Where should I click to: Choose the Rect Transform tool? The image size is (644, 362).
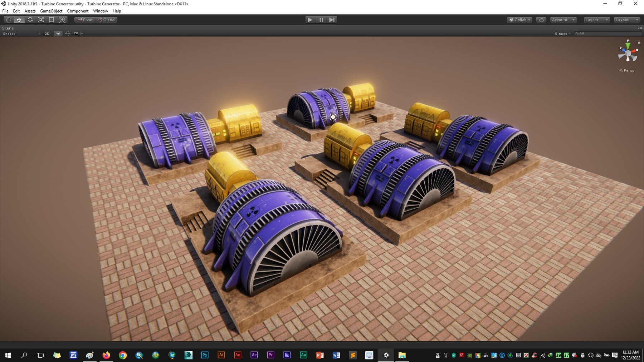pos(52,20)
